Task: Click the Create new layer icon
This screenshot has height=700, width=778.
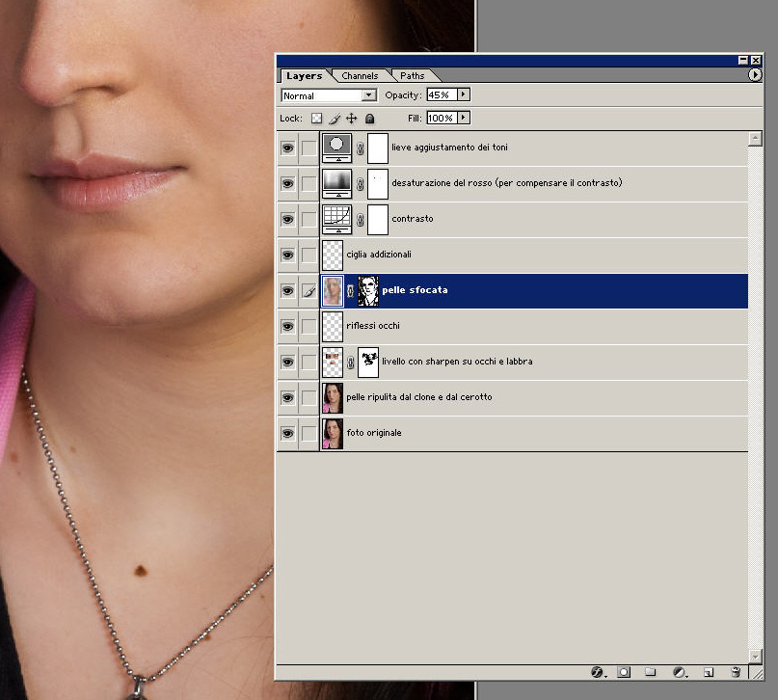Action: pos(708,671)
